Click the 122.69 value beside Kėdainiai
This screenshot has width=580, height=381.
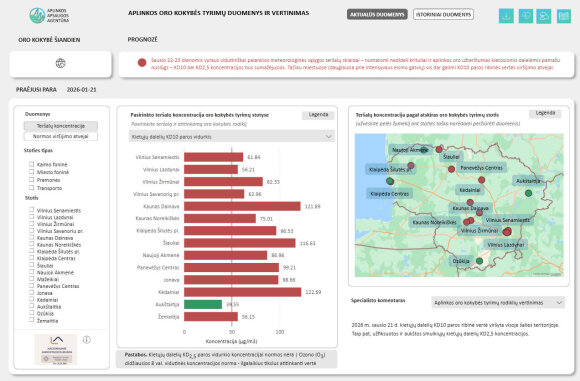pyautogui.click(x=313, y=292)
